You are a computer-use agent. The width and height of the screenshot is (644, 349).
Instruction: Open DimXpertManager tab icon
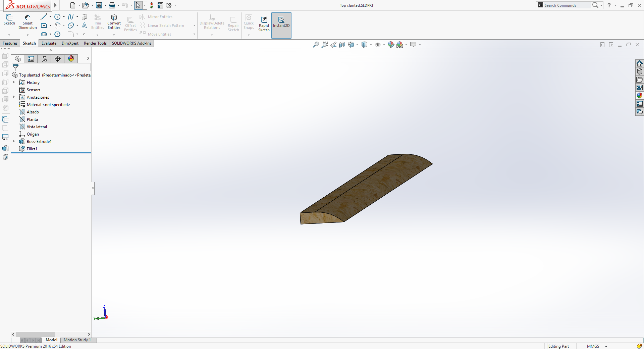(58, 59)
